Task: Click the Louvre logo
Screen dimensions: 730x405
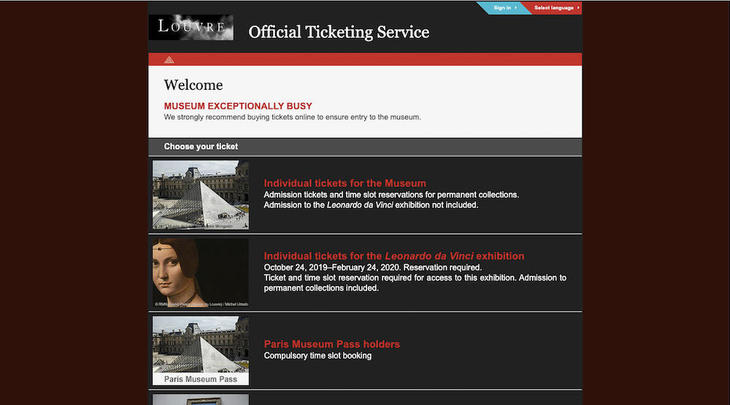Action: pos(190,27)
